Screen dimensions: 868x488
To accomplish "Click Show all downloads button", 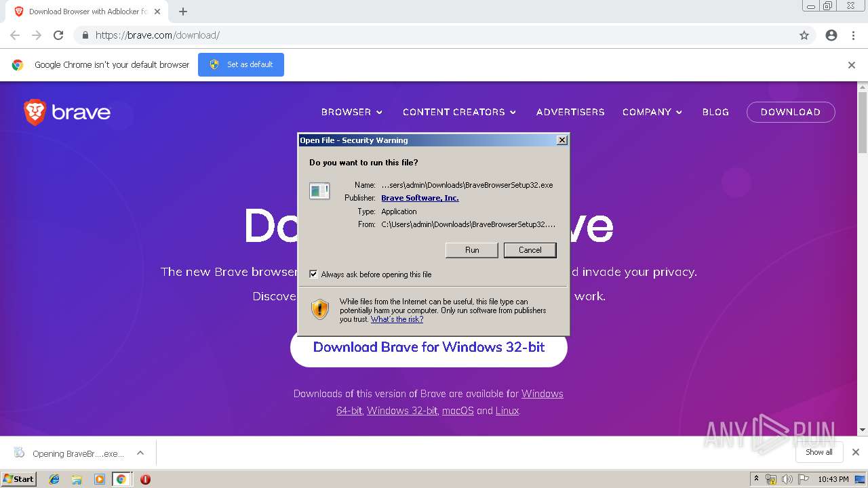I will pos(819,452).
